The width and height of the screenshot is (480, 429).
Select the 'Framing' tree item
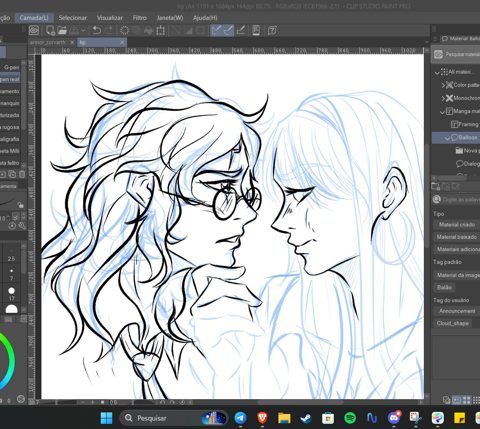coord(465,124)
